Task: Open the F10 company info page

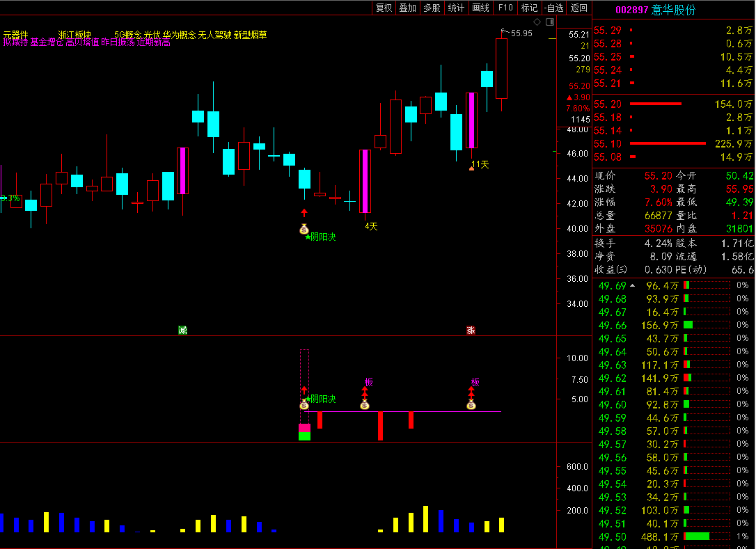Action: tap(505, 8)
